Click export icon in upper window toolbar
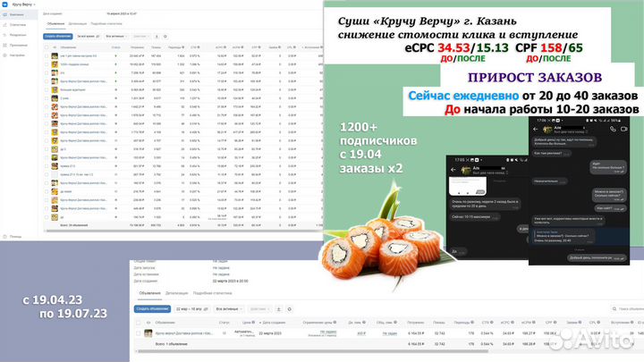 pyautogui.click(x=157, y=37)
